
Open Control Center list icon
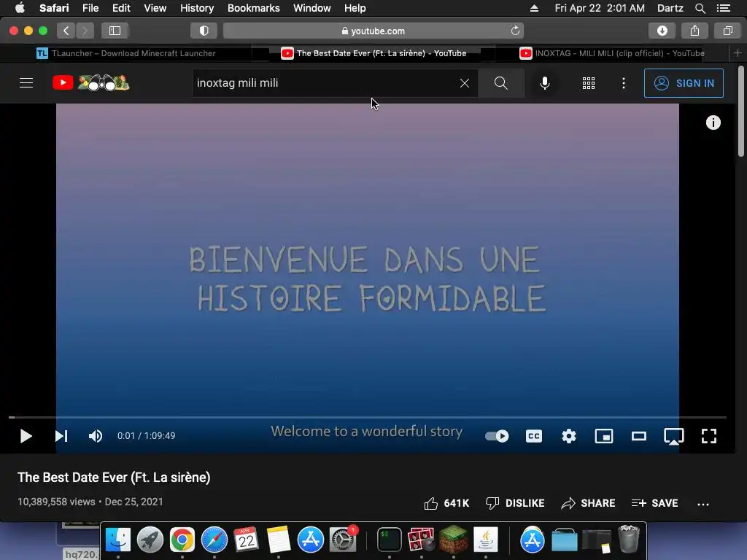[x=723, y=8]
